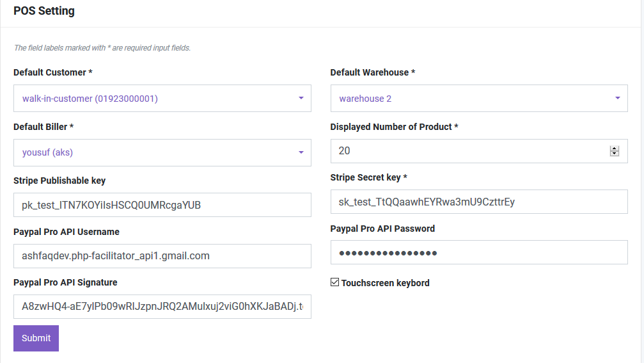Click the Paypal Pro API Password field
Viewport: 644px width, 363px height.
[x=478, y=252]
